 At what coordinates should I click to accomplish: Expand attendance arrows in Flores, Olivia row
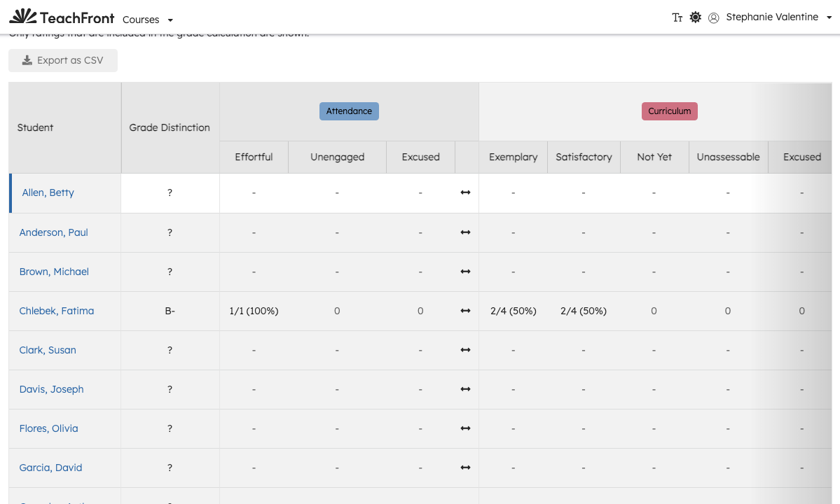465,428
